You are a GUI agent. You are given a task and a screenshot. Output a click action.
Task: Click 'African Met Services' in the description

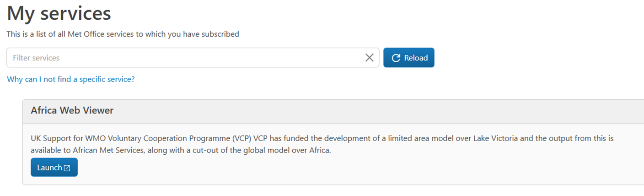tap(98, 150)
